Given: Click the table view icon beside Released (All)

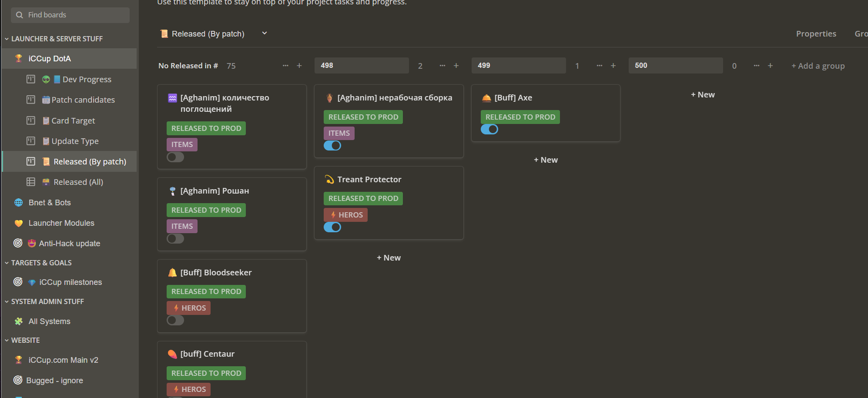Looking at the screenshot, I should pos(31,182).
